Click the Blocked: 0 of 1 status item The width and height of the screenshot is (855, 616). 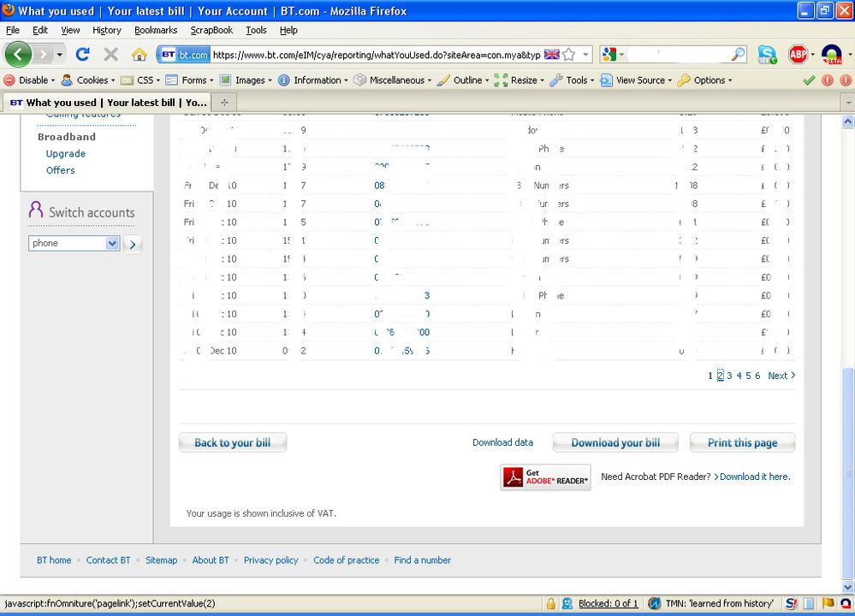pyautogui.click(x=608, y=604)
